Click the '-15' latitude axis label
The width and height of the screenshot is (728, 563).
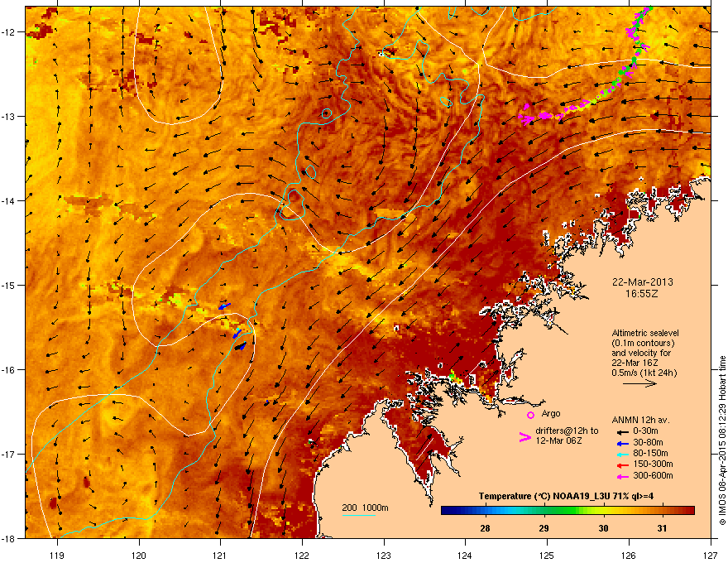coord(8,285)
